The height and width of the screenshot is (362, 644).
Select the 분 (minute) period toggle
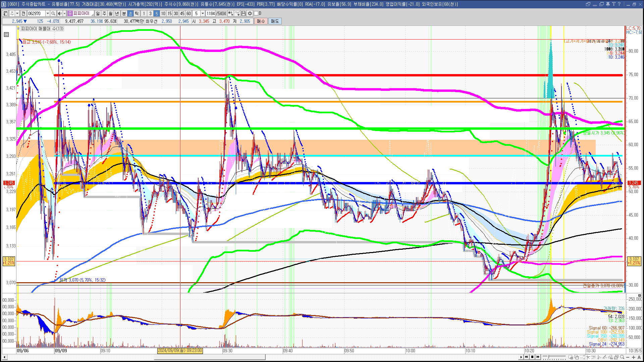coord(124,13)
